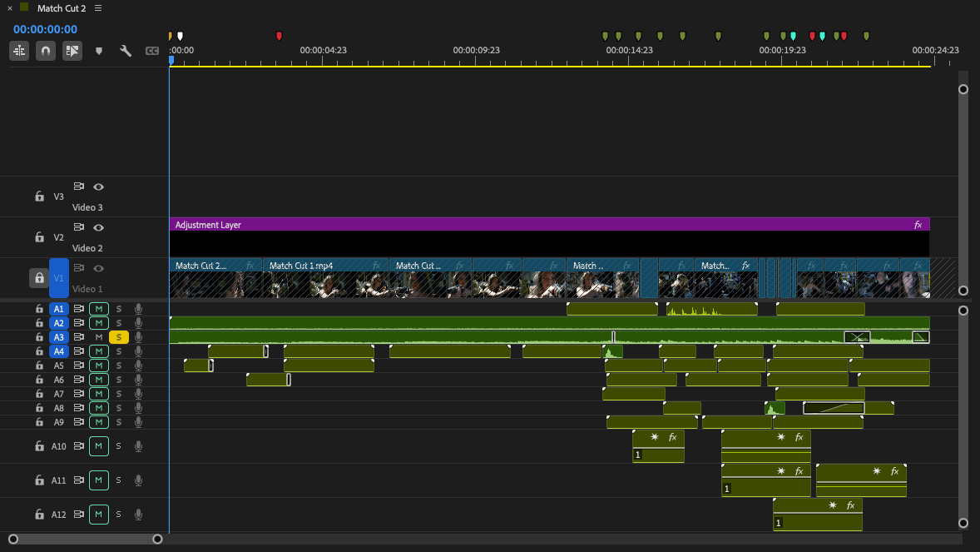Add a marker with the marker icon

click(x=99, y=52)
